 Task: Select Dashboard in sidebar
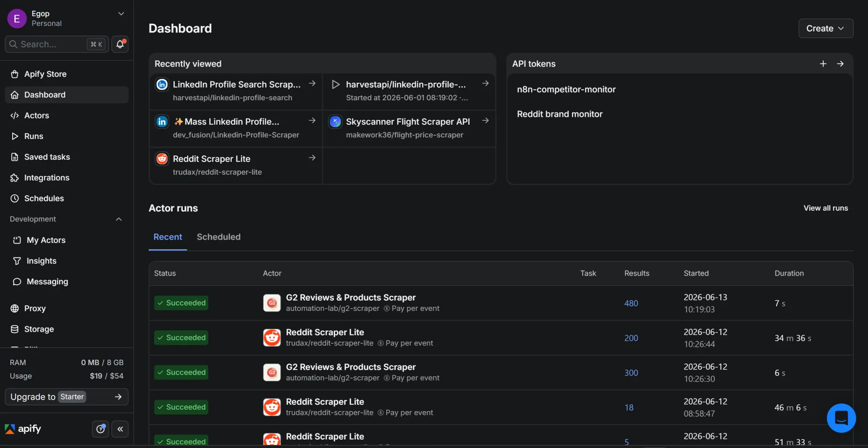(67, 95)
